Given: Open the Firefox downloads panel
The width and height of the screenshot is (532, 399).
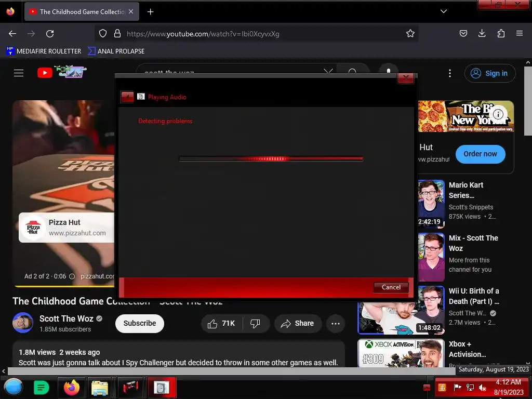Looking at the screenshot, I should tap(482, 33).
